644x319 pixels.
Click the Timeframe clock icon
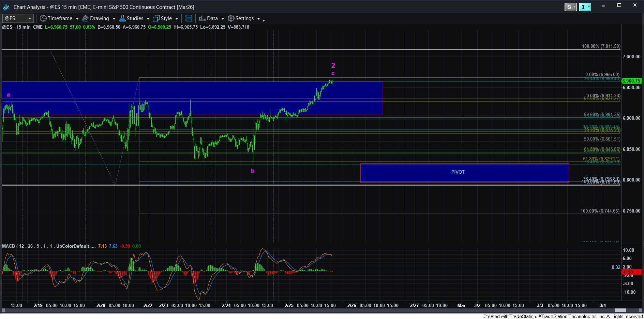pyautogui.click(x=43, y=18)
